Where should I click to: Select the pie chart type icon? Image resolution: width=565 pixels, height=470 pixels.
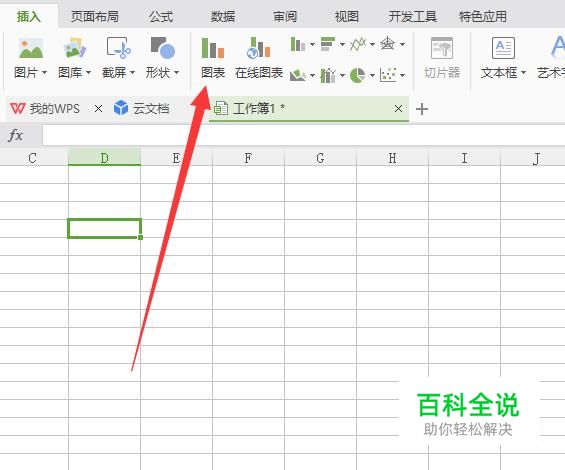click(357, 75)
